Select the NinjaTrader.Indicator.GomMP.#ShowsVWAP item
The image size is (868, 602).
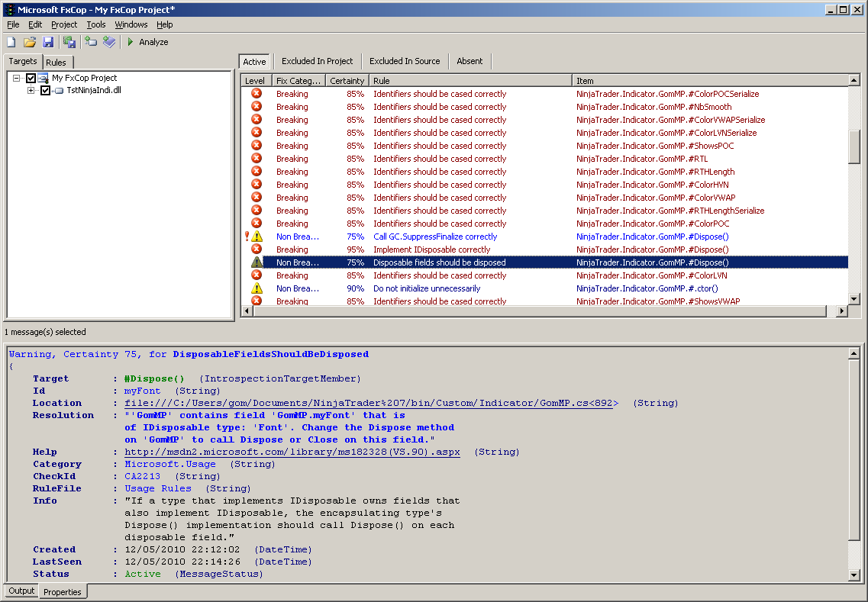click(658, 301)
